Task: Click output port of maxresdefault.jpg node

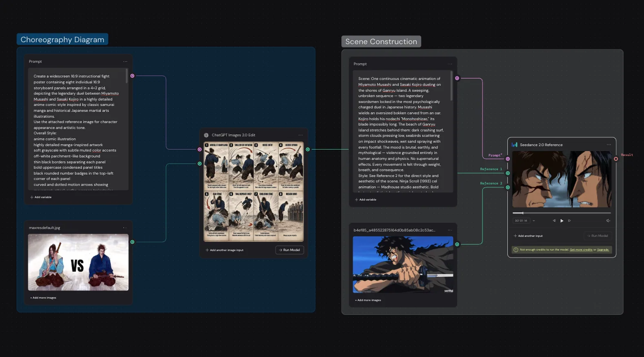Action: [x=132, y=242]
